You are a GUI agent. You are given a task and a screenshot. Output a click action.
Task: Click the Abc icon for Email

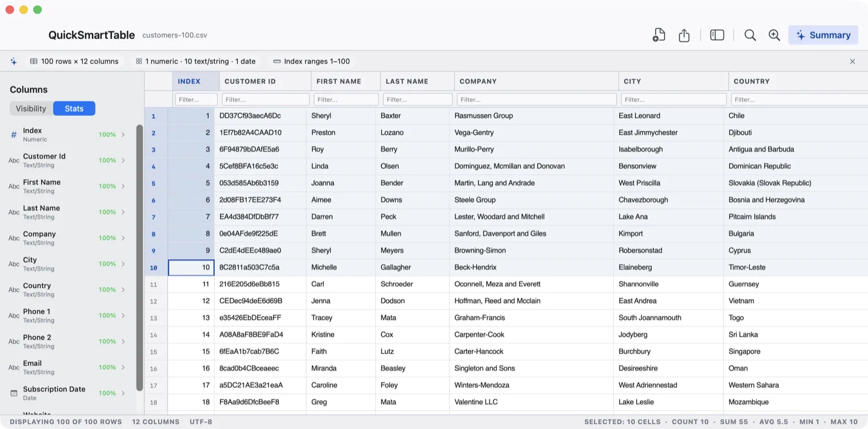pyautogui.click(x=14, y=367)
